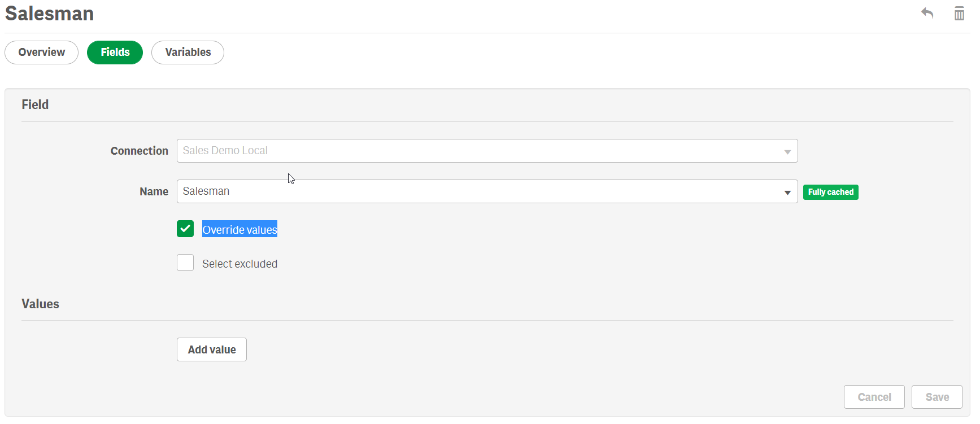Viewport: 980px width, 424px height.
Task: Click the trash delete icon
Action: (959, 13)
